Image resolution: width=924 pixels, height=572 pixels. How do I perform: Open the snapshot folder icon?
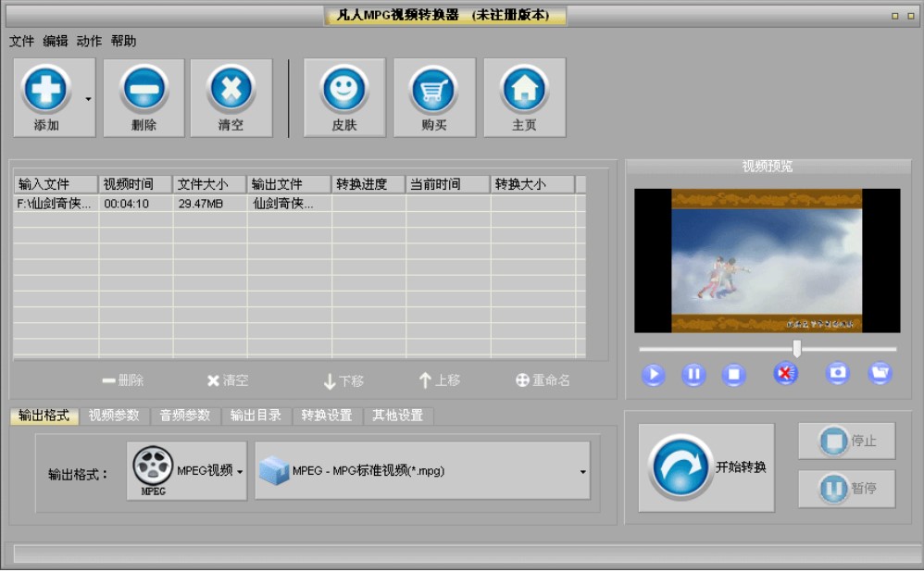point(880,373)
